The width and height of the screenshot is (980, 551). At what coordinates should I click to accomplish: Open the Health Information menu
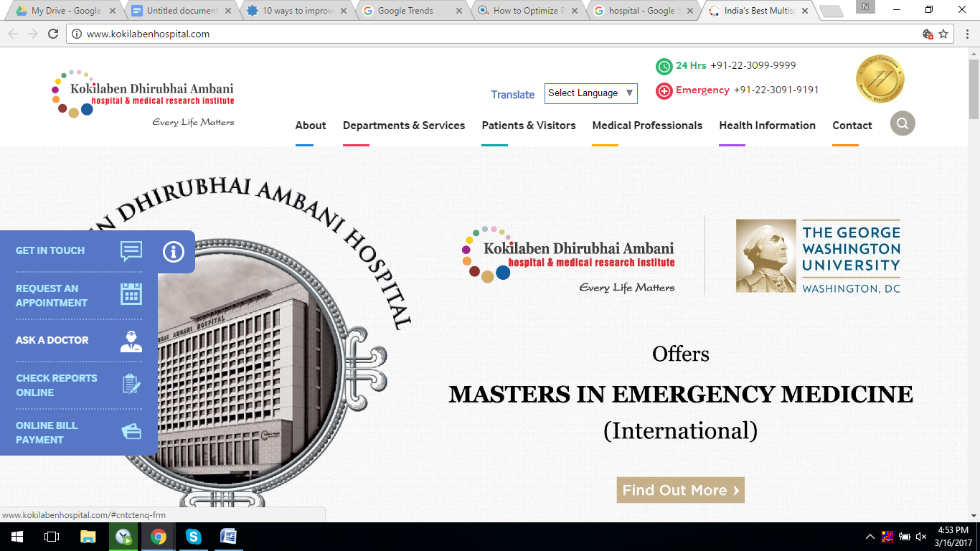(x=767, y=126)
